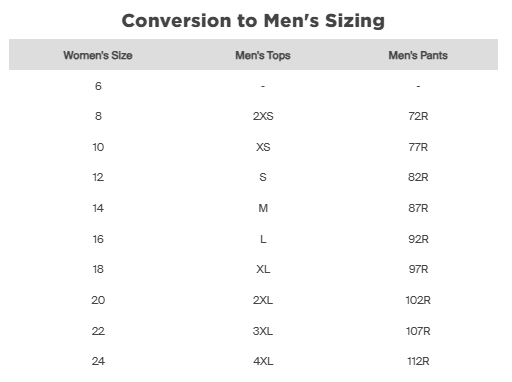Click the 3XL men's tops cell
Screen dimensions: 512x382
point(263,331)
